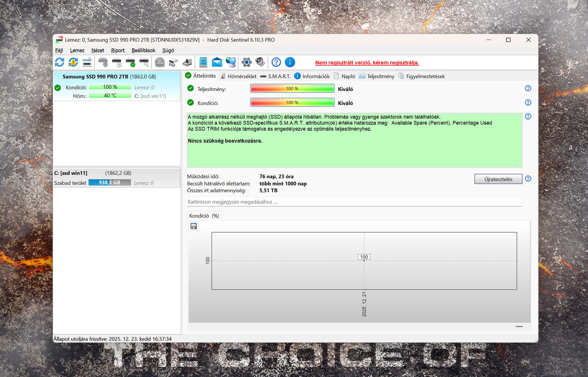Click the Teljesítmény 100 % gradient bar
Viewport: 588px width, 377px height.
292,88
